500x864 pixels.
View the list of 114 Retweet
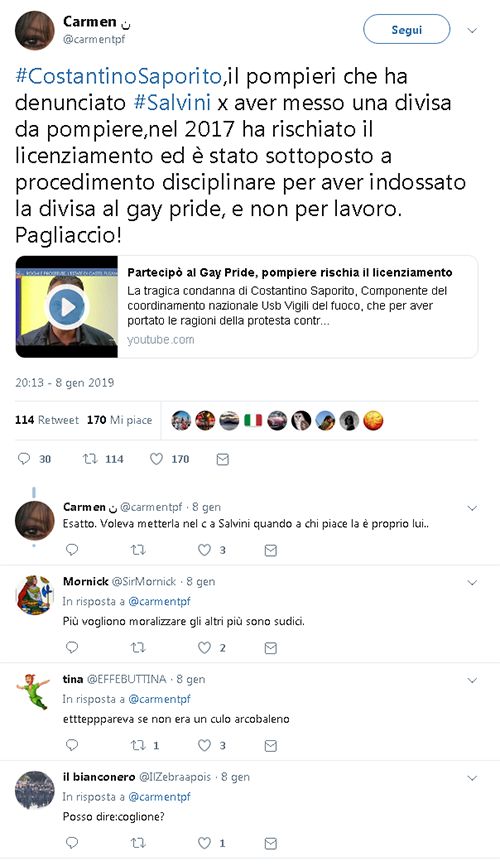(x=47, y=420)
